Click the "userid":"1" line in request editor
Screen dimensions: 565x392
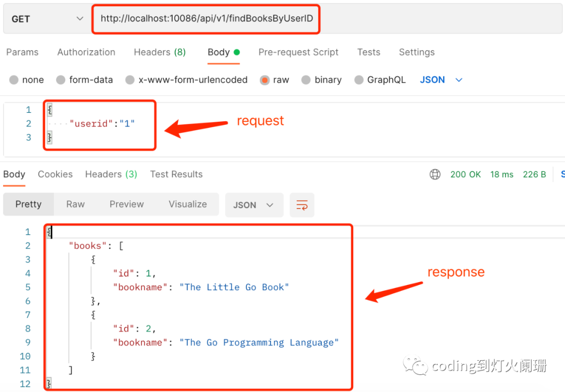click(x=102, y=124)
